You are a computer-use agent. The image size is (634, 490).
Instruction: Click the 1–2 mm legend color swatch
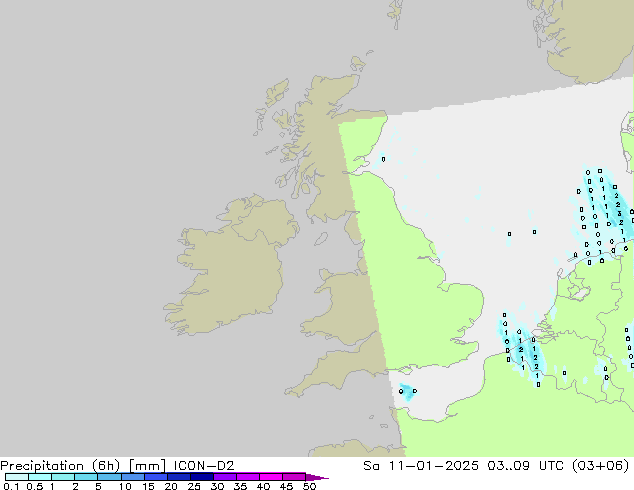(63, 477)
